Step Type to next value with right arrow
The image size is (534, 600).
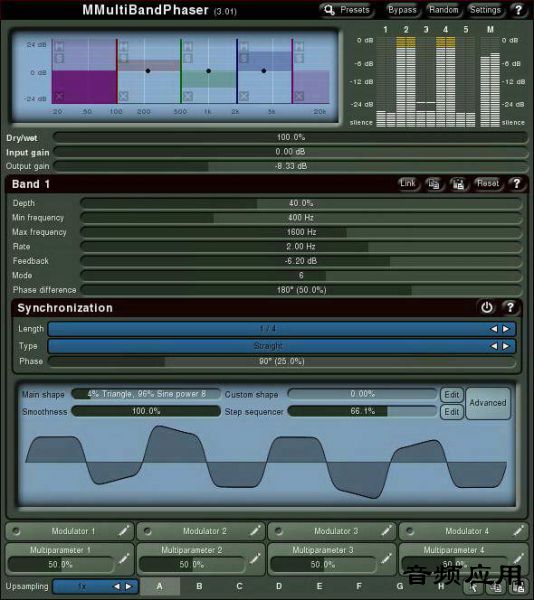pyautogui.click(x=506, y=346)
